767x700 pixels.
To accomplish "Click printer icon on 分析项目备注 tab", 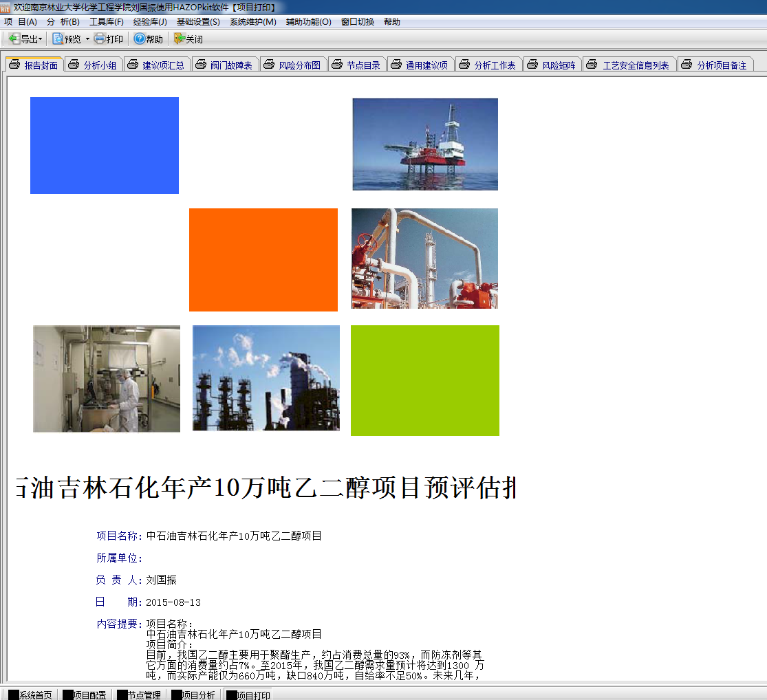I will click(x=687, y=65).
